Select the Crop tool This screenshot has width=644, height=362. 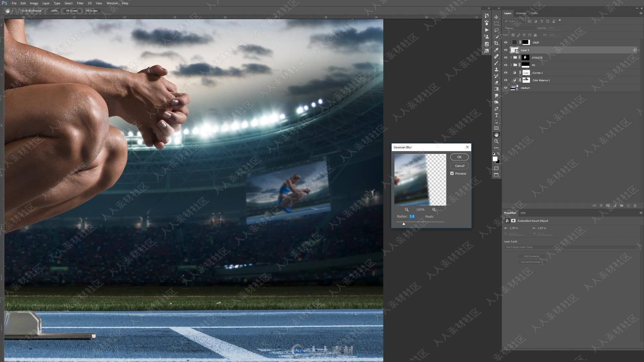click(x=496, y=43)
